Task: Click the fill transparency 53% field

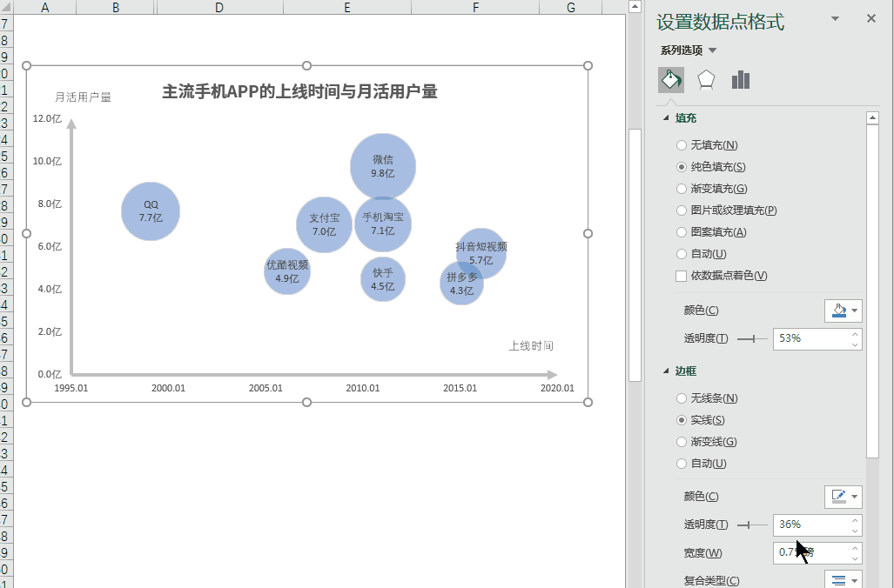Action: tap(812, 338)
